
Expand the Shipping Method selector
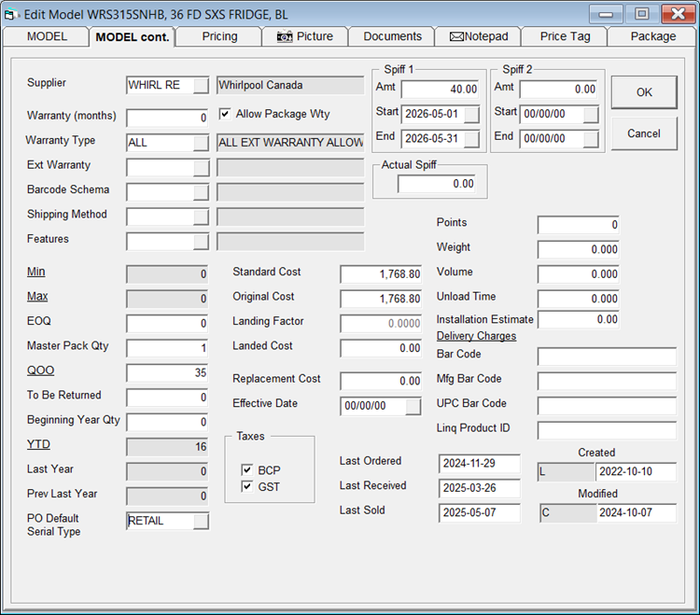(201, 217)
